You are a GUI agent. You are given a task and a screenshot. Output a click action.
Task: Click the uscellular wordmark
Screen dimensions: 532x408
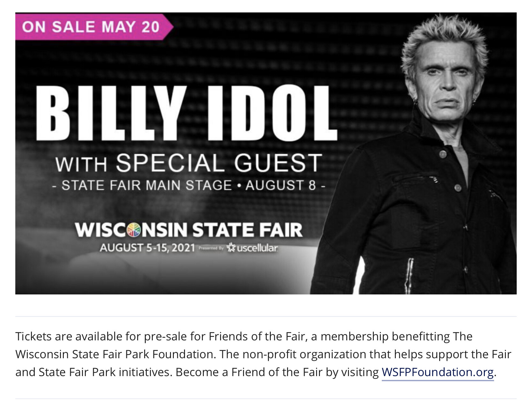pyautogui.click(x=257, y=248)
